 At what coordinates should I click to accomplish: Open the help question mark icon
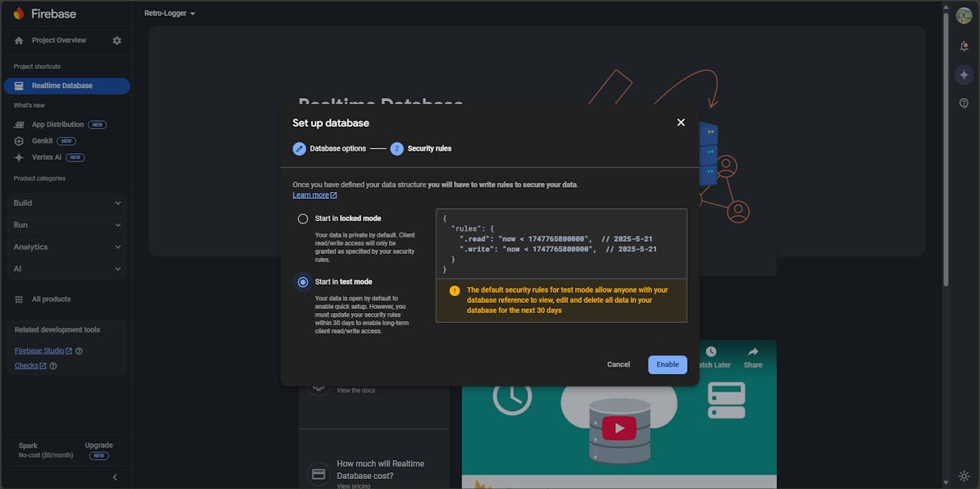coord(964,103)
